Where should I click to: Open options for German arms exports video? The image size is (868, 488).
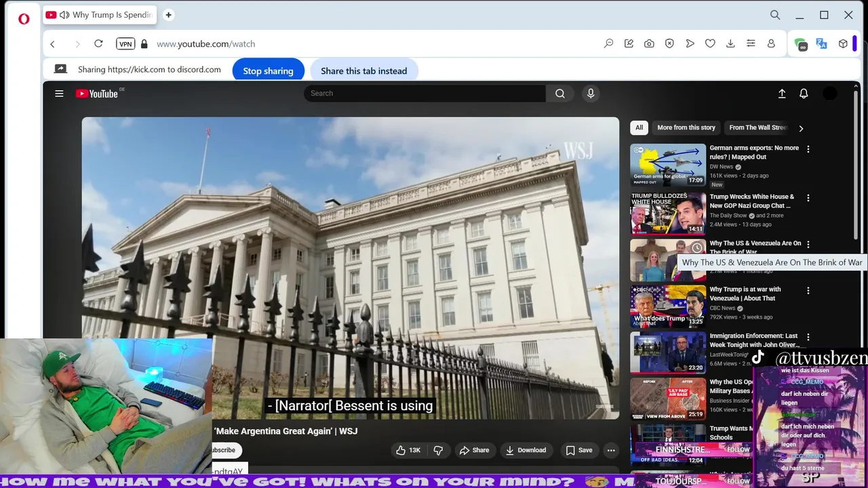click(x=808, y=149)
